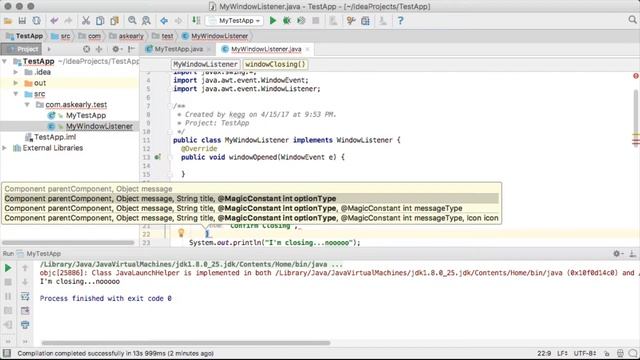Viewport: 640px width, 360px height.
Task: Rerun MyTestApp in the Run panel
Action: pyautogui.click(x=8, y=268)
